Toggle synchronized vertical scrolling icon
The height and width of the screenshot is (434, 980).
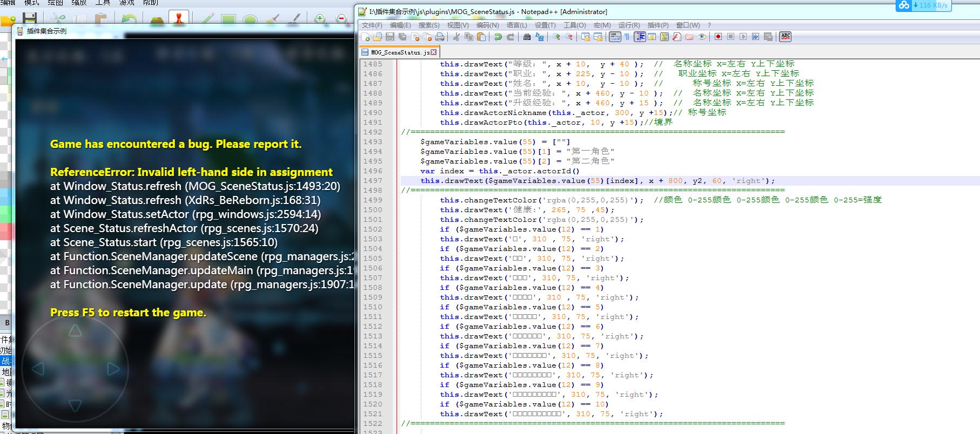click(x=586, y=37)
